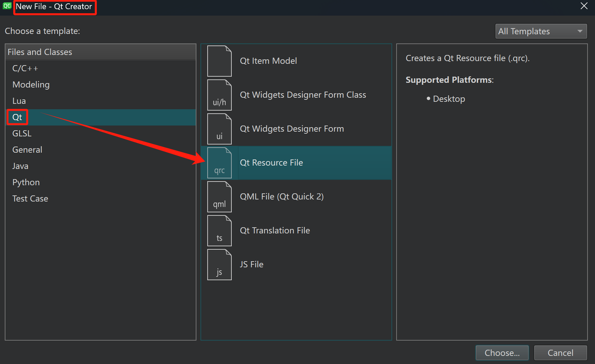
Task: Click the 'Creates a Qt Resource file' description
Action: 467,58
